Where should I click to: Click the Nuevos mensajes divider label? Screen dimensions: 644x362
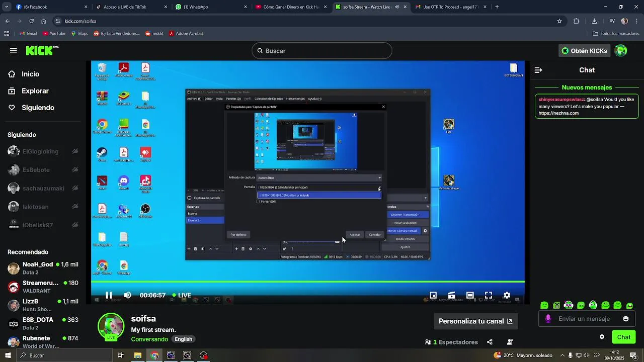coord(587,87)
